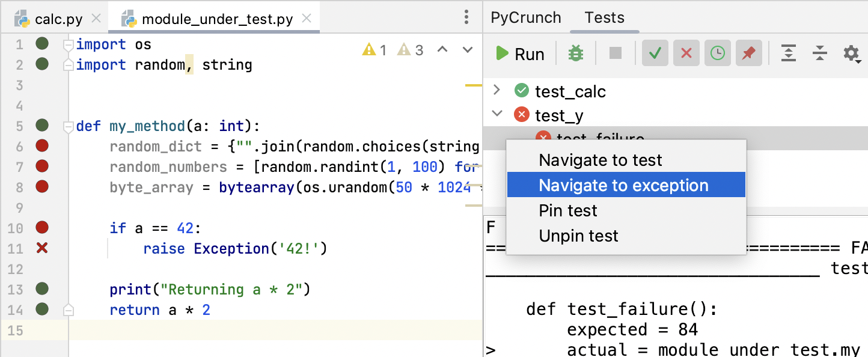This screenshot has height=357, width=868.
Task: Toggle the pinned tests filter pin
Action: [748, 53]
